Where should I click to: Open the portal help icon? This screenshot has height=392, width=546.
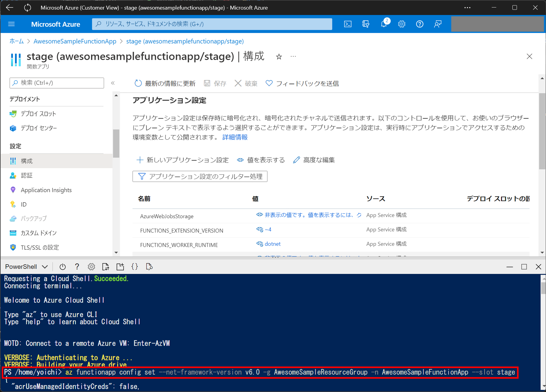pyautogui.click(x=420, y=24)
